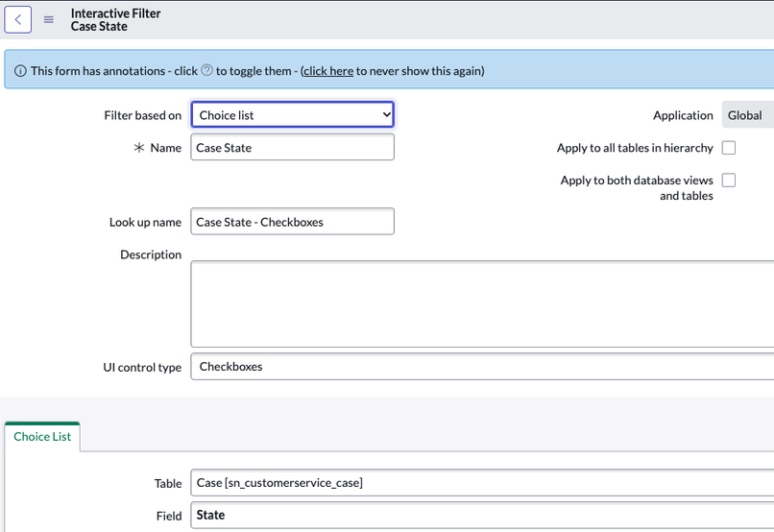Open the form context menu hamburger icon

coord(49,19)
